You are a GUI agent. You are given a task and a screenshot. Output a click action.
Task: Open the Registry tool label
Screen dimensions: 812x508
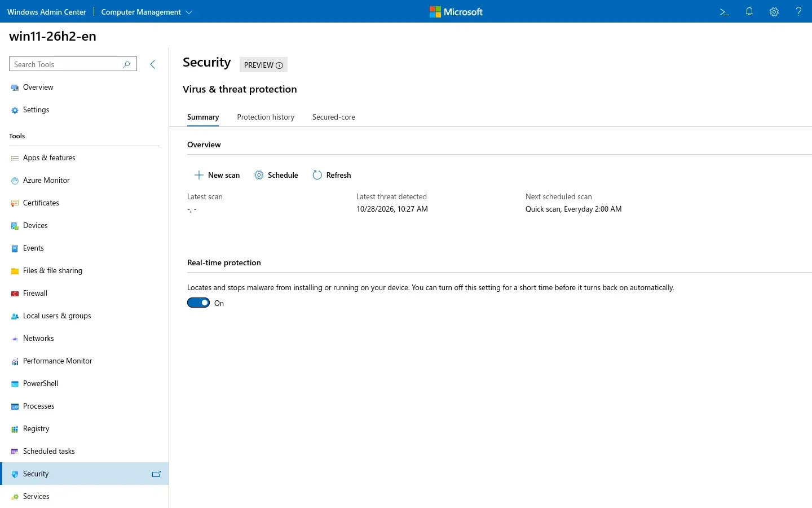tap(36, 429)
